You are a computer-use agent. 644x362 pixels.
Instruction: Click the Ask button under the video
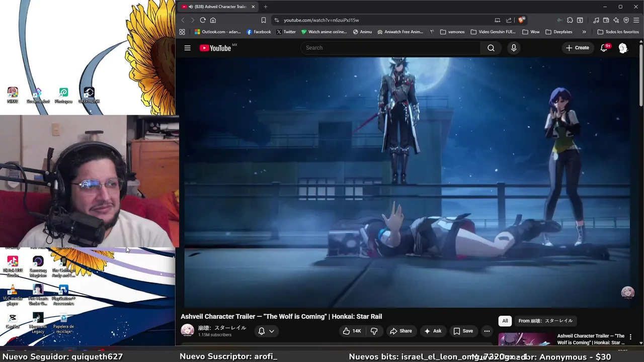click(x=433, y=331)
